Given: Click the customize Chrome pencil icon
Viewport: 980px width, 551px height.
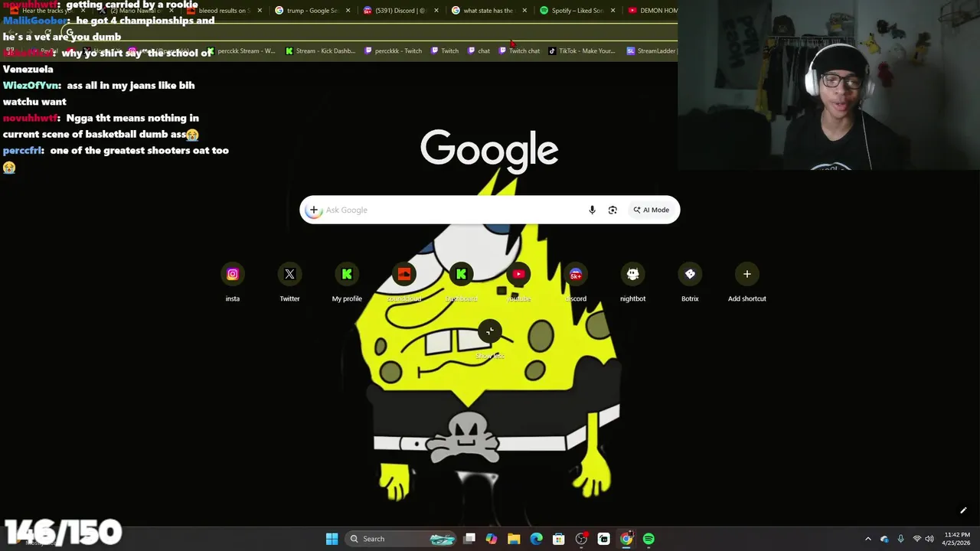Looking at the screenshot, I should 963,510.
